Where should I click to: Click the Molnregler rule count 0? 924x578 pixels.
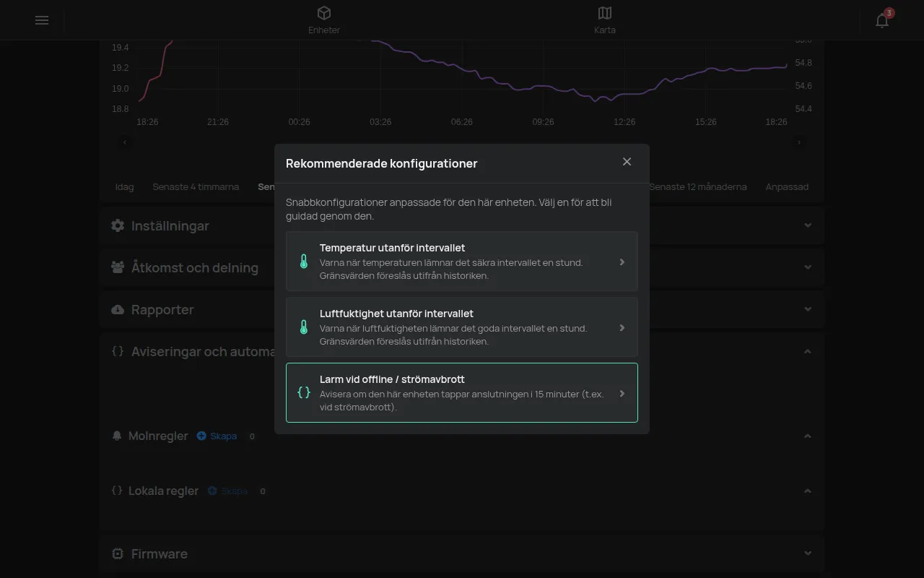[x=252, y=436]
